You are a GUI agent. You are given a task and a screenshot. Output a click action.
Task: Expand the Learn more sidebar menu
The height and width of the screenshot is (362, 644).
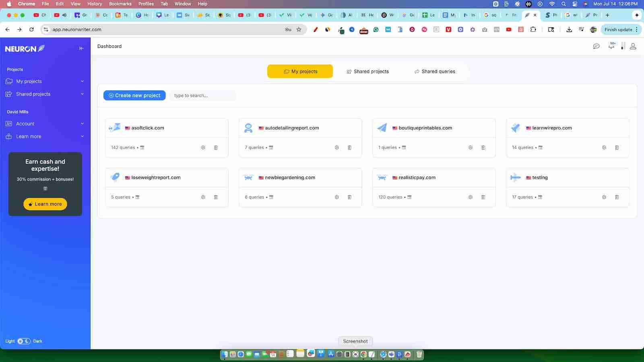45,136
